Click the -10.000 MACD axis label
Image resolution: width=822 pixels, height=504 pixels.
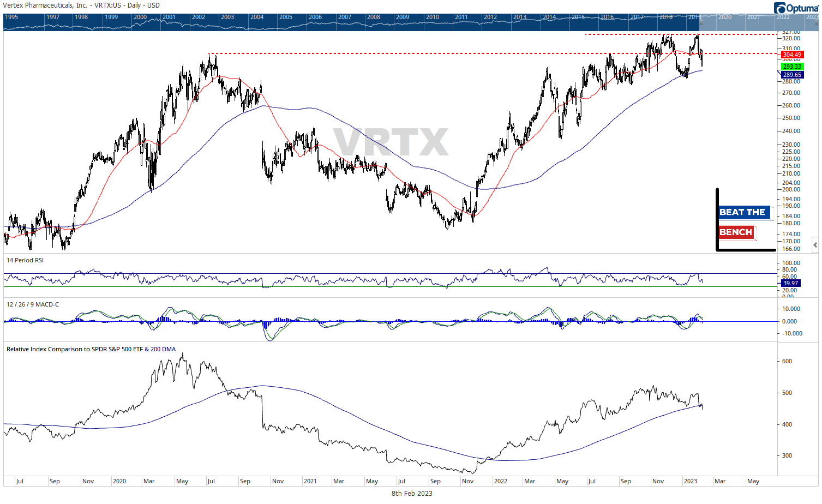[791, 333]
